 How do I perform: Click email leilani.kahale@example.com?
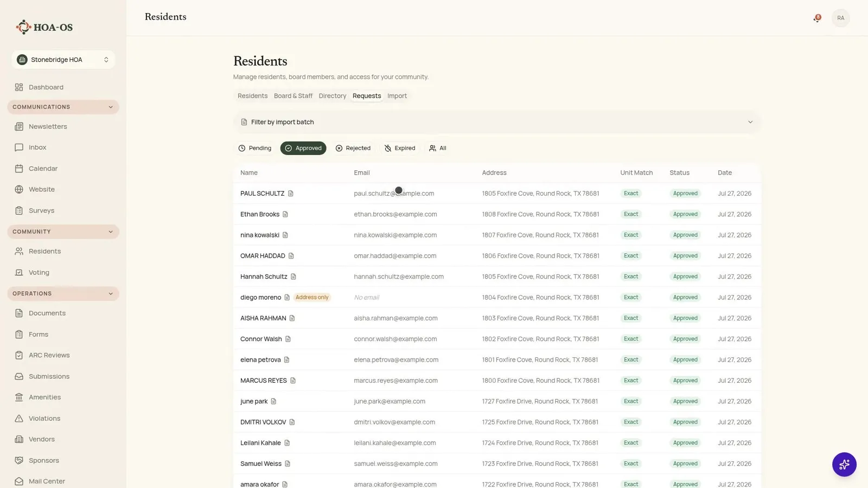tap(395, 443)
